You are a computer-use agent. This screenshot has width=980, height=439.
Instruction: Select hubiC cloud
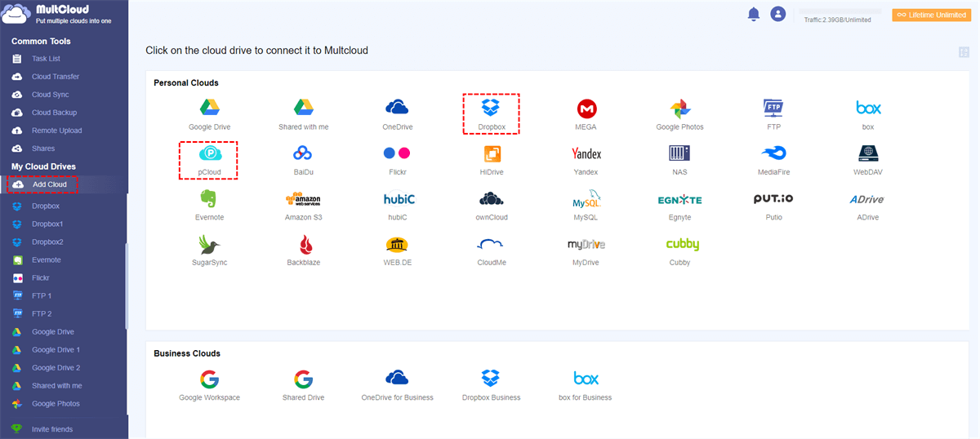[399, 206]
